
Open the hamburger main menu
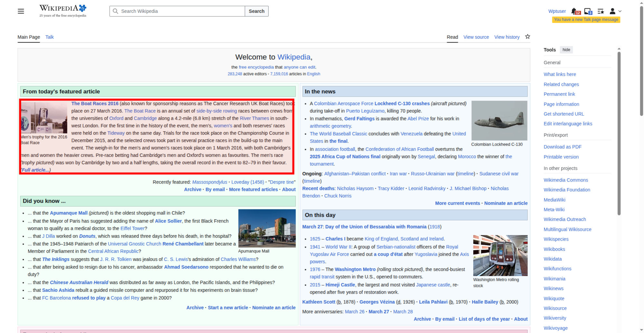point(21,11)
